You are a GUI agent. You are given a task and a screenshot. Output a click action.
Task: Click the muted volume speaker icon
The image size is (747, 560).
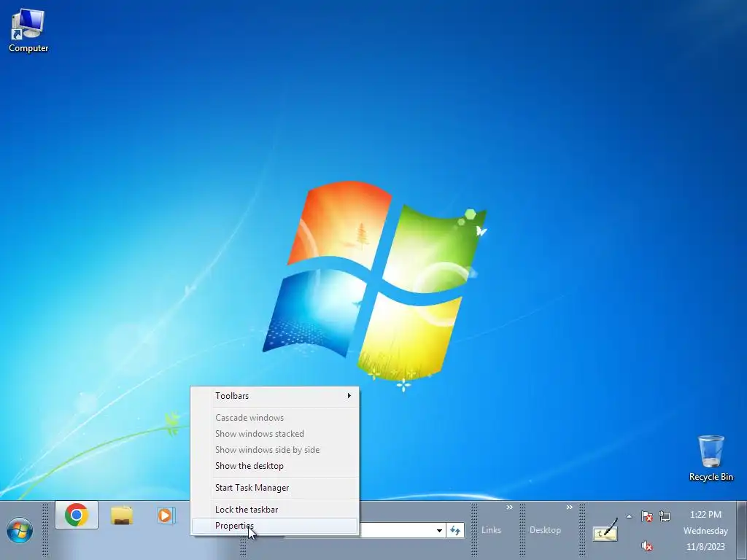[x=647, y=545]
